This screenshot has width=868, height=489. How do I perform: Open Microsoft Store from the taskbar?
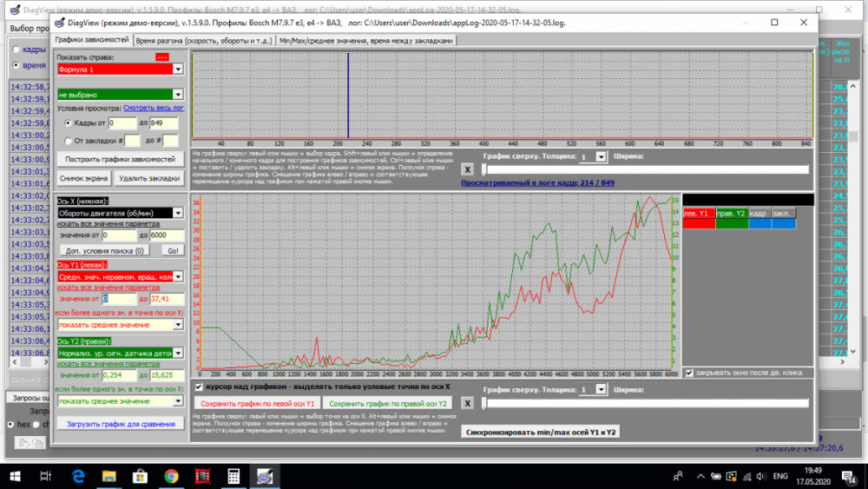pos(141,476)
